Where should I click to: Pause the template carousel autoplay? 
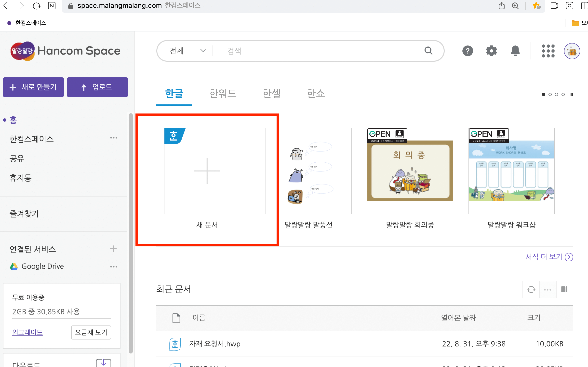coord(572,95)
